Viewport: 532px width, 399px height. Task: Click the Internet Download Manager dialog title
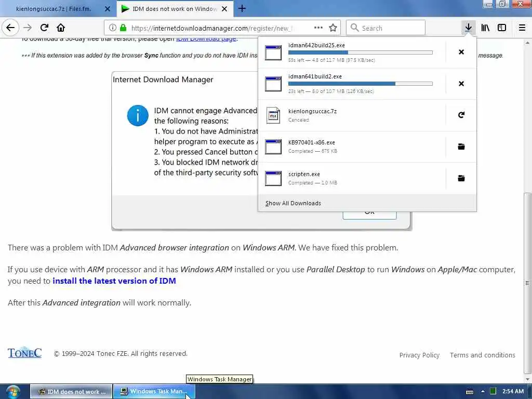click(163, 79)
